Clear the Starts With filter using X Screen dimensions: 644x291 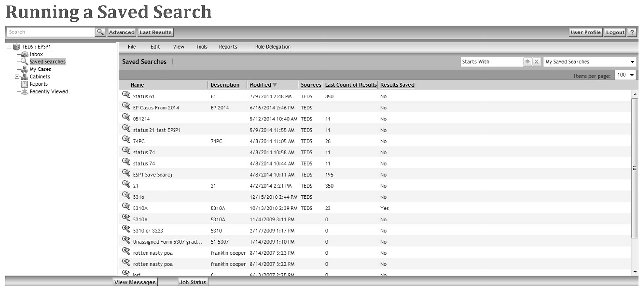tap(536, 61)
